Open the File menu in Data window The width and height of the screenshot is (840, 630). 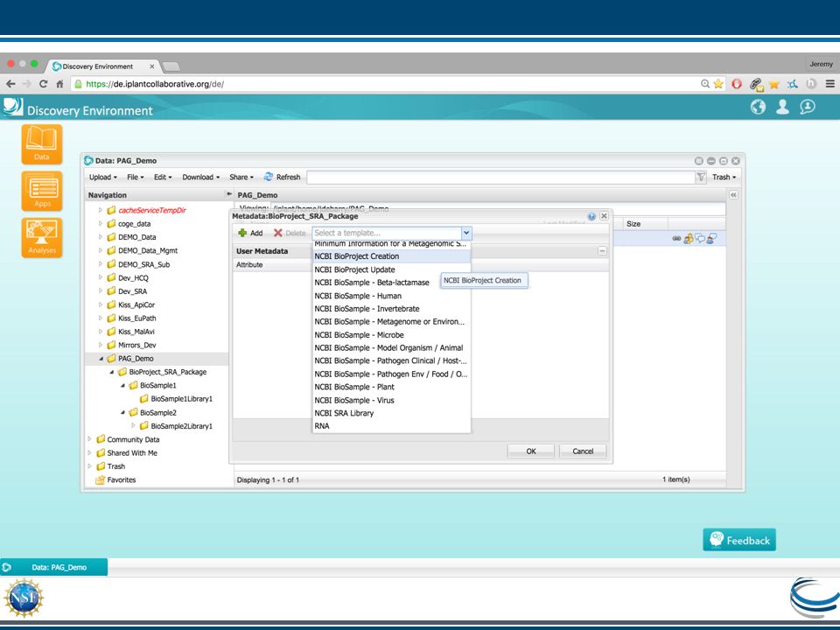pyautogui.click(x=135, y=177)
